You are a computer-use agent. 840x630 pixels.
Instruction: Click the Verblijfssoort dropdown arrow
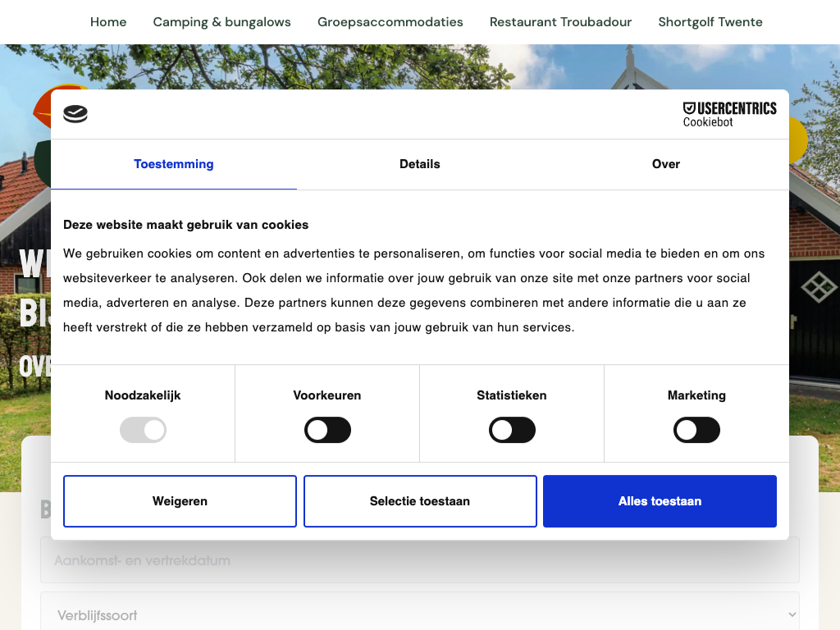point(792,615)
